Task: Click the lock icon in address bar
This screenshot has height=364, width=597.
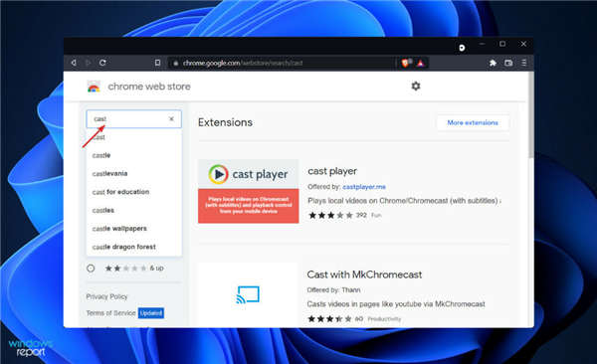Action: pyautogui.click(x=176, y=64)
